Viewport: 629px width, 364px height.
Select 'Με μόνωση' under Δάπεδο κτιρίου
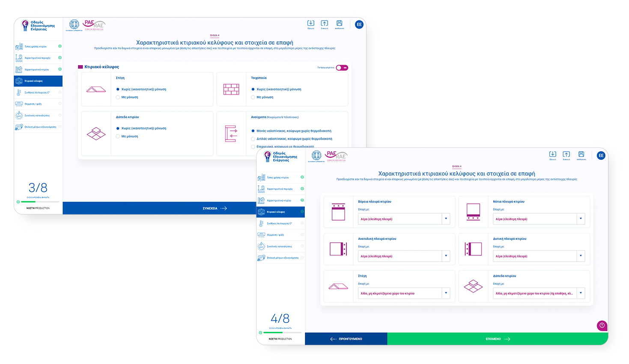118,136
